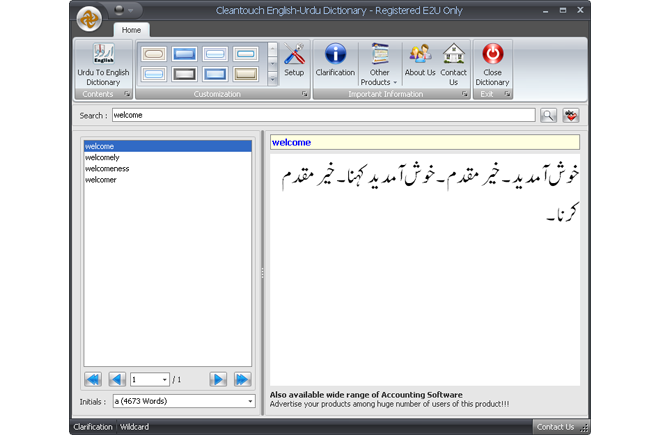660x440 pixels.
Task: Go to previous page of word list
Action: tap(117, 379)
